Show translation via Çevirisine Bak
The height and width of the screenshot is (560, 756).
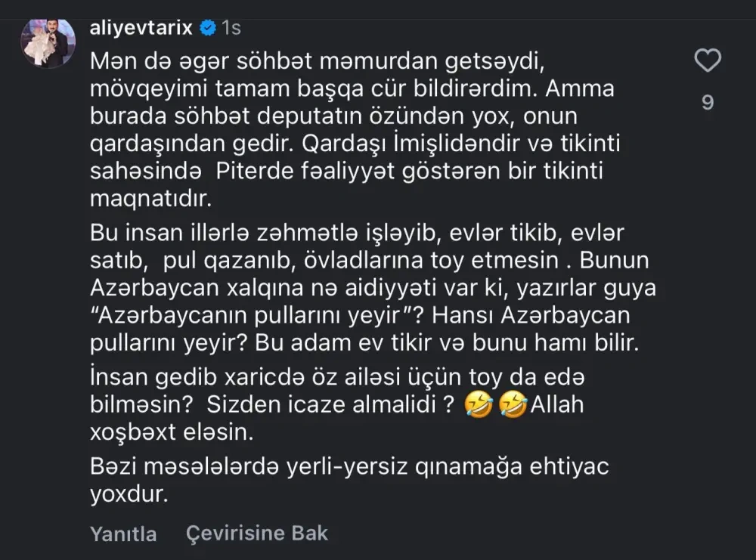pyautogui.click(x=257, y=533)
